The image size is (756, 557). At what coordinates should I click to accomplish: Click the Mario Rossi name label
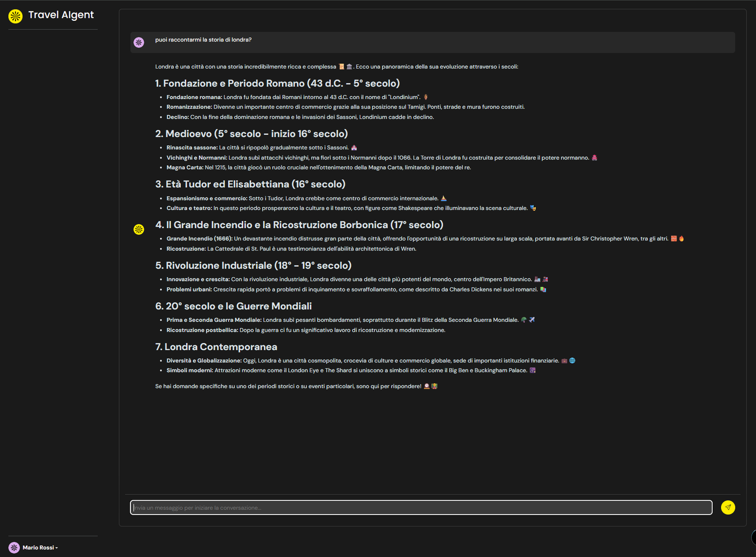tap(40, 547)
